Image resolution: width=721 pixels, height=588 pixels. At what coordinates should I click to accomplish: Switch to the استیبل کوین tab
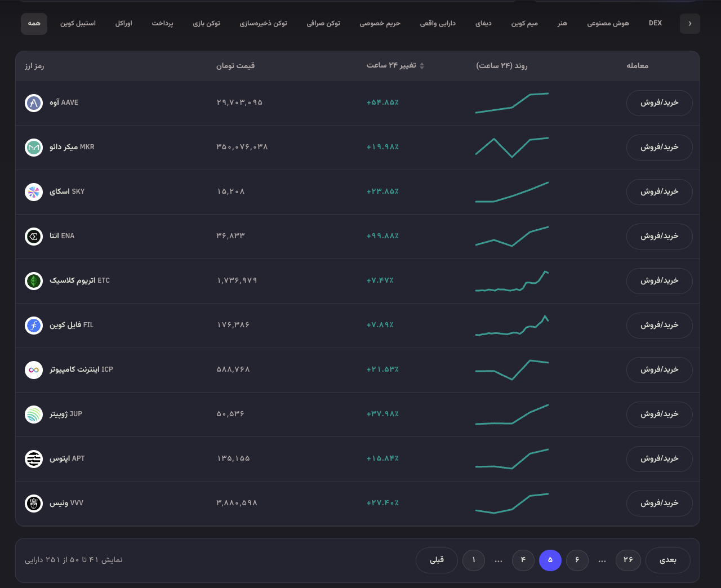78,24
